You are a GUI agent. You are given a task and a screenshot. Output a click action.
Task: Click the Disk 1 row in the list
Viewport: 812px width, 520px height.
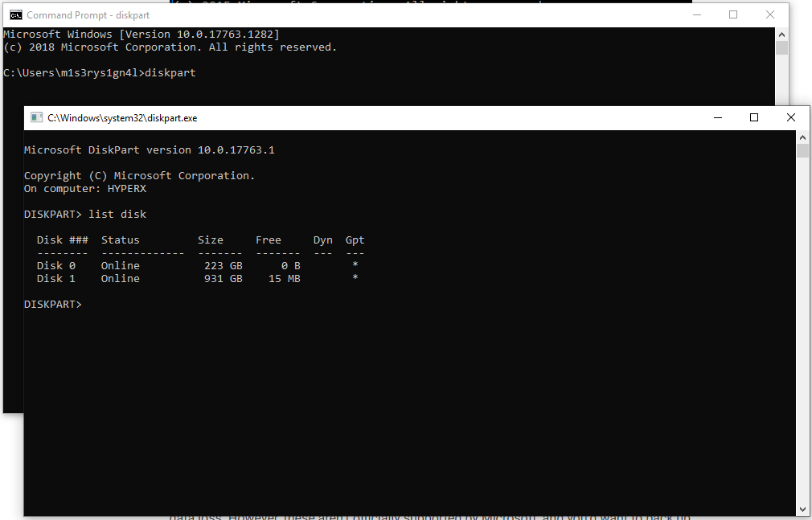coord(197,279)
